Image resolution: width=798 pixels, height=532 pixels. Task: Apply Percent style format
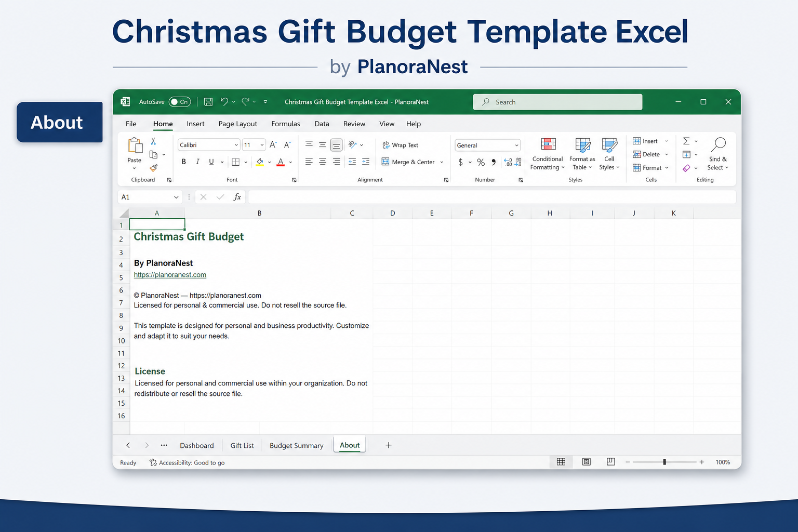(481, 162)
